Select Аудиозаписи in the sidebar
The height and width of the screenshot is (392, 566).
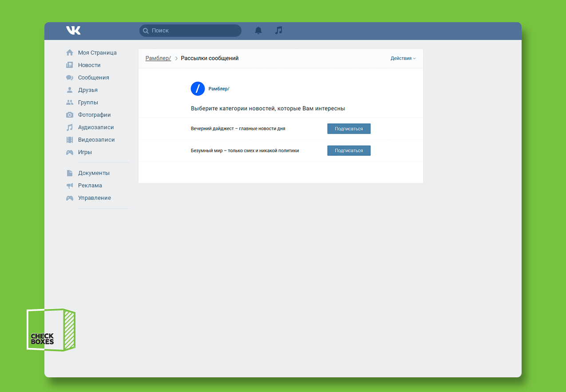96,127
